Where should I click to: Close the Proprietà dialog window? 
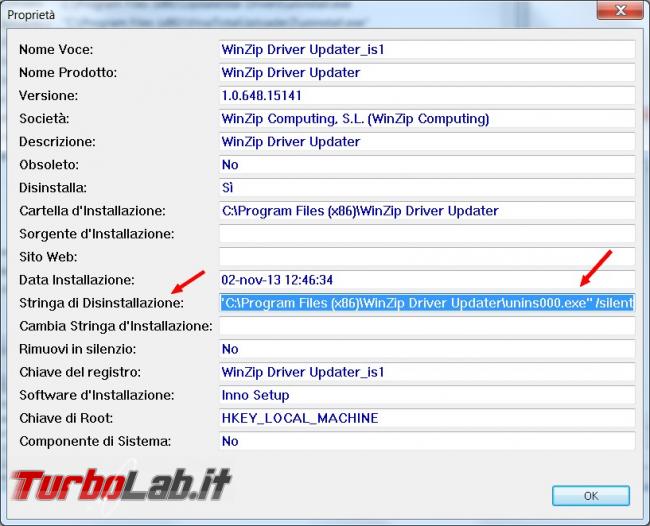(x=619, y=10)
